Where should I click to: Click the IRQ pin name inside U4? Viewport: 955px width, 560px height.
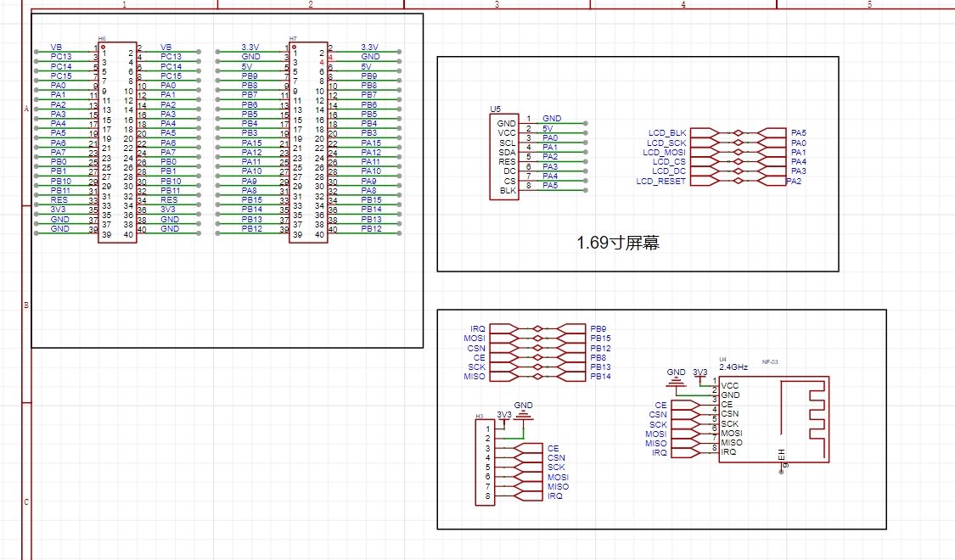point(728,452)
